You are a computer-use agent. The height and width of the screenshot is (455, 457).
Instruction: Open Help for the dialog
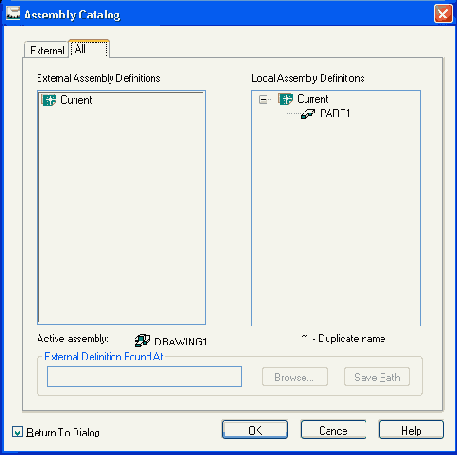coord(411,430)
